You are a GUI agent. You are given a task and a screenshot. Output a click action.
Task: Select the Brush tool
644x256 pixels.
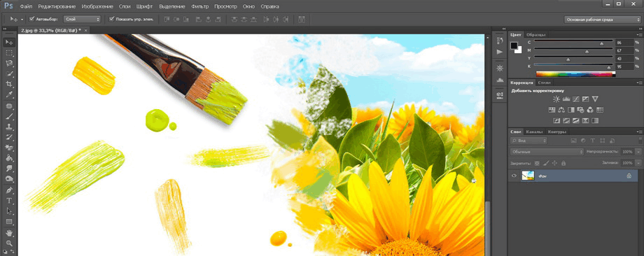coord(9,116)
